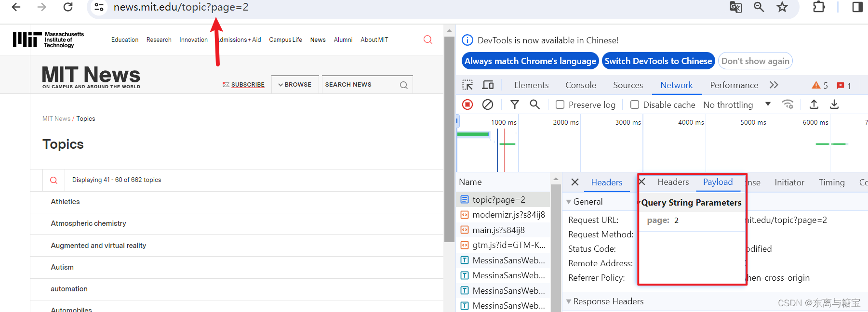Open Innovation nav link

tap(194, 40)
